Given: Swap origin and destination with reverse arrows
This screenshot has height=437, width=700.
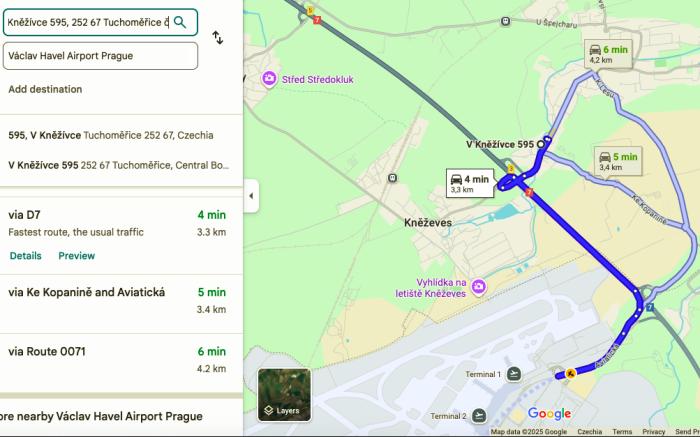Looking at the screenshot, I should 217,37.
